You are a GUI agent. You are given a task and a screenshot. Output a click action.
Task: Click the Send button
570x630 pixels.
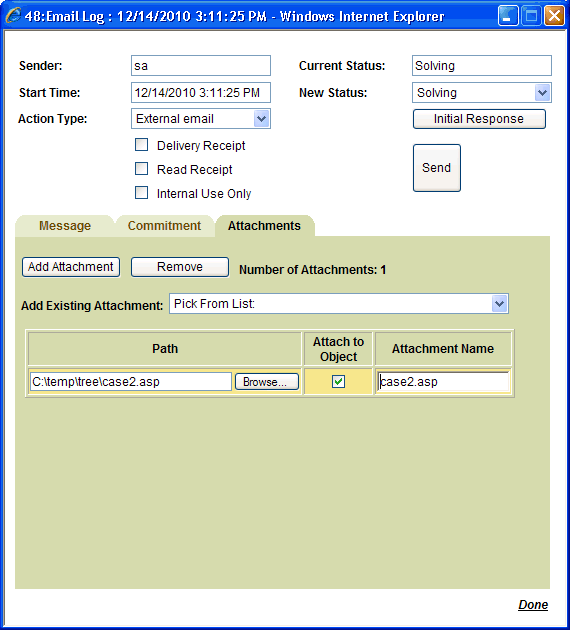[437, 168]
